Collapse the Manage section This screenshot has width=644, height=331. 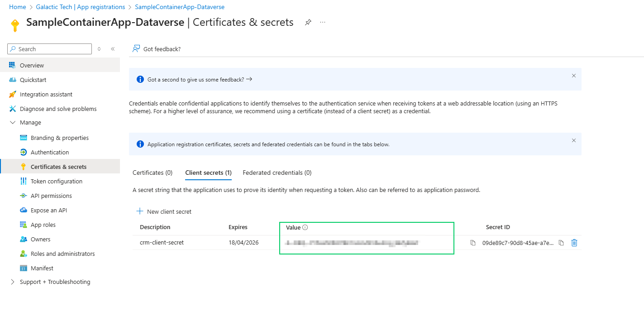click(12, 123)
